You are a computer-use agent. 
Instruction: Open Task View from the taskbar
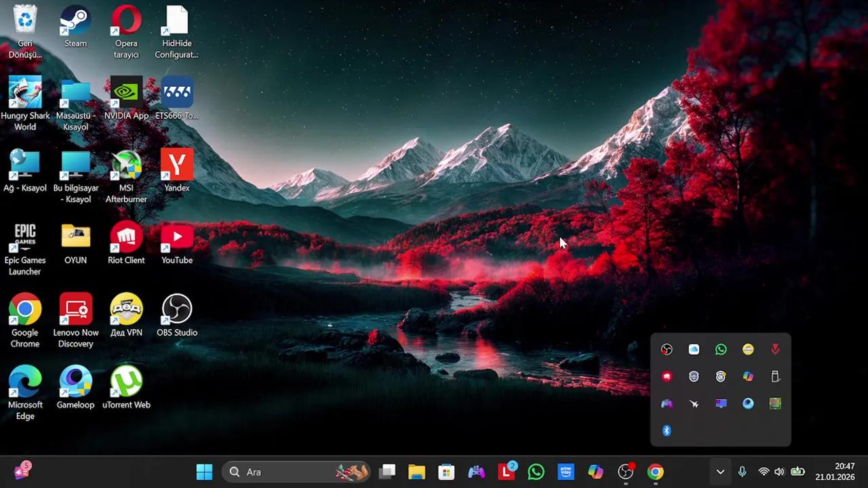[x=387, y=472]
